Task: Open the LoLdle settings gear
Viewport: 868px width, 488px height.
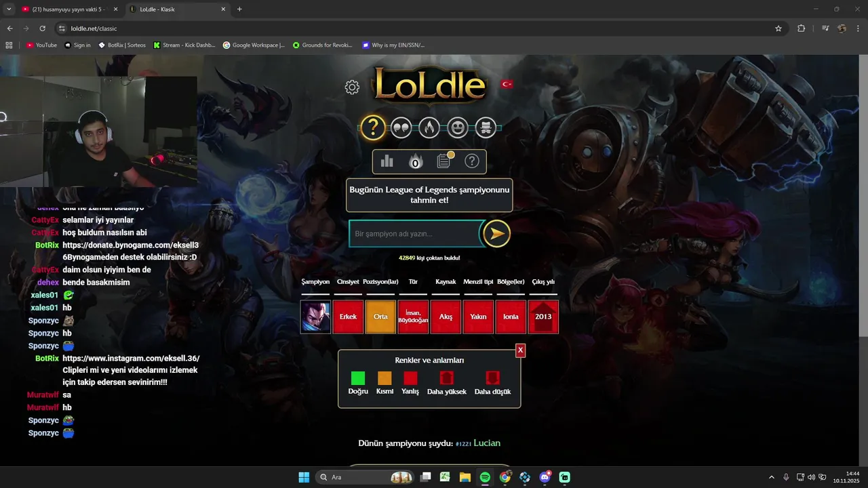Action: 352,87
